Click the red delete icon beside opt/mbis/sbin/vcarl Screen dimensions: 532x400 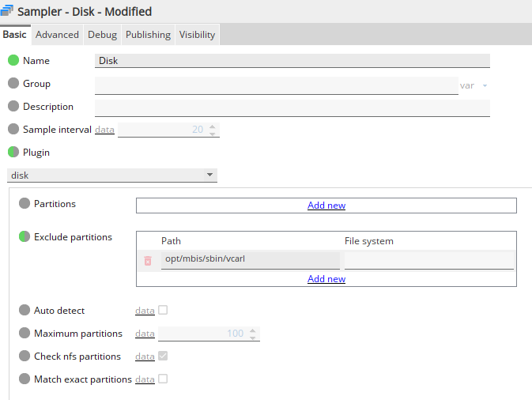[147, 260]
